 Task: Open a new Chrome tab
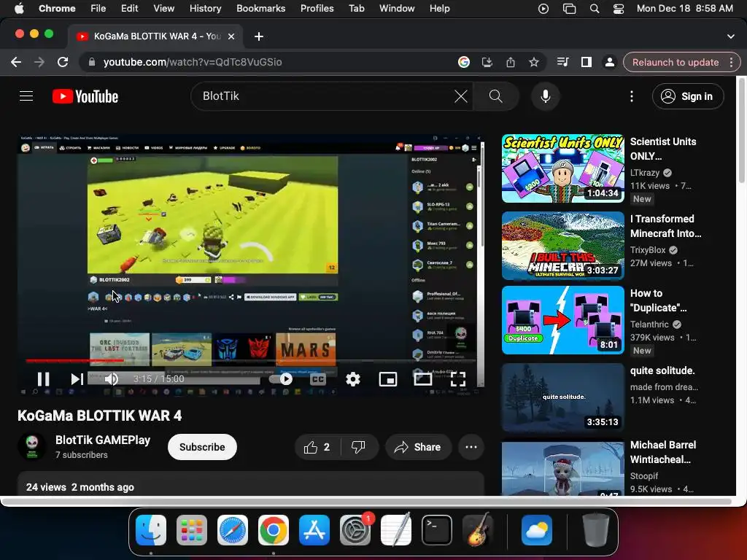[259, 36]
